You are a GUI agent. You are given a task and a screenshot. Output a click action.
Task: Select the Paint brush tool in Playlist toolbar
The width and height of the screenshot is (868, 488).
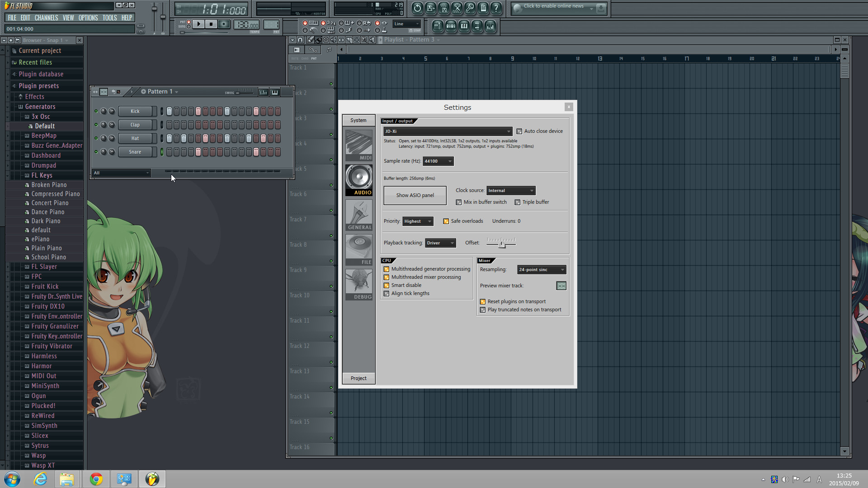pyautogui.click(x=318, y=40)
